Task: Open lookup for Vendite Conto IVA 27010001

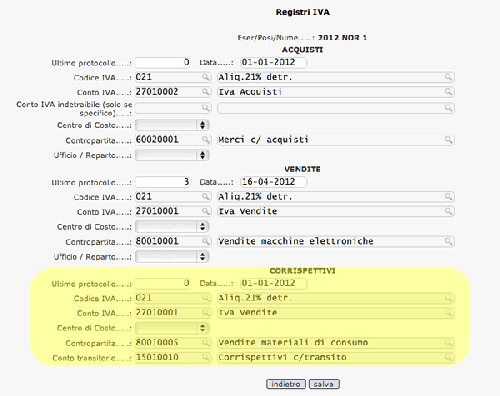Action: click(x=206, y=211)
